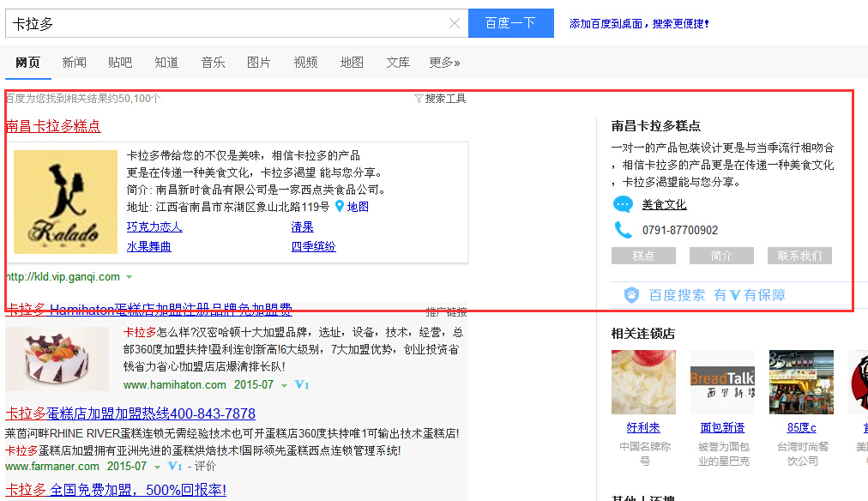Click the BreadTalk logo thumbnail
This screenshot has width=868, height=501.
point(722,382)
